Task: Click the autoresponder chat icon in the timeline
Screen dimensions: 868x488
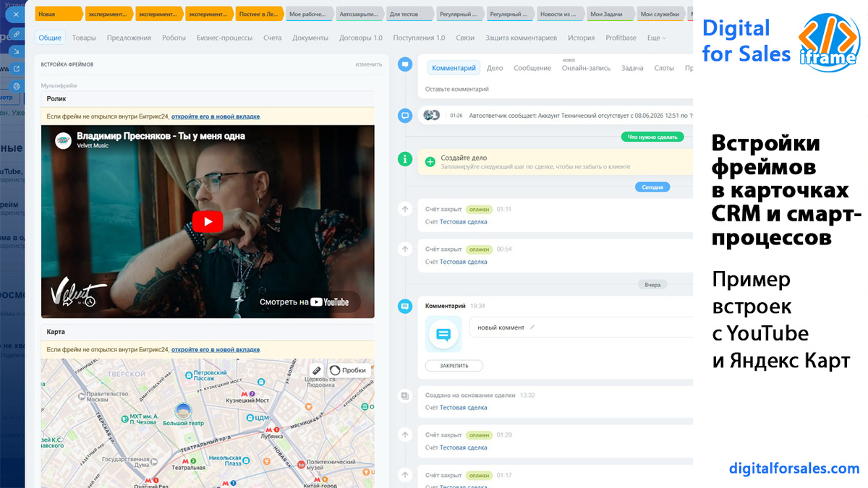Action: pyautogui.click(x=406, y=115)
